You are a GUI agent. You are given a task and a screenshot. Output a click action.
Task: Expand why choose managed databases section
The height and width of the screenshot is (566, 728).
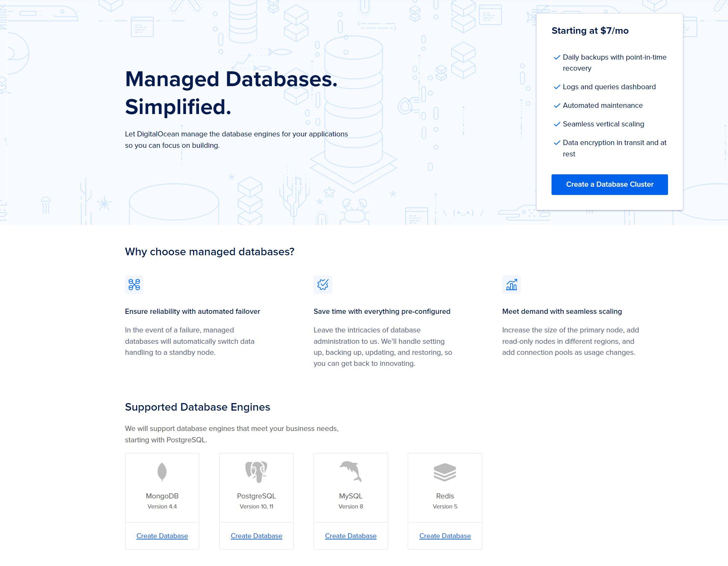pyautogui.click(x=210, y=252)
